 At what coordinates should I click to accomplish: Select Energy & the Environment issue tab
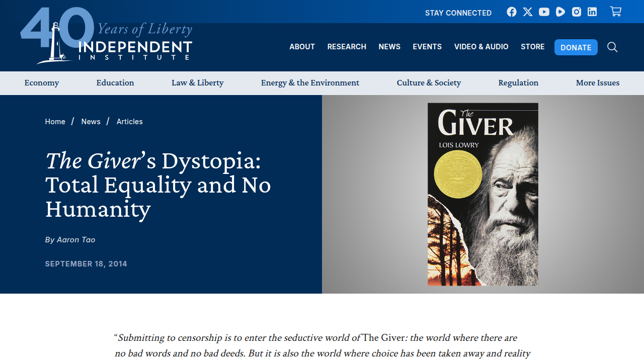coord(310,83)
